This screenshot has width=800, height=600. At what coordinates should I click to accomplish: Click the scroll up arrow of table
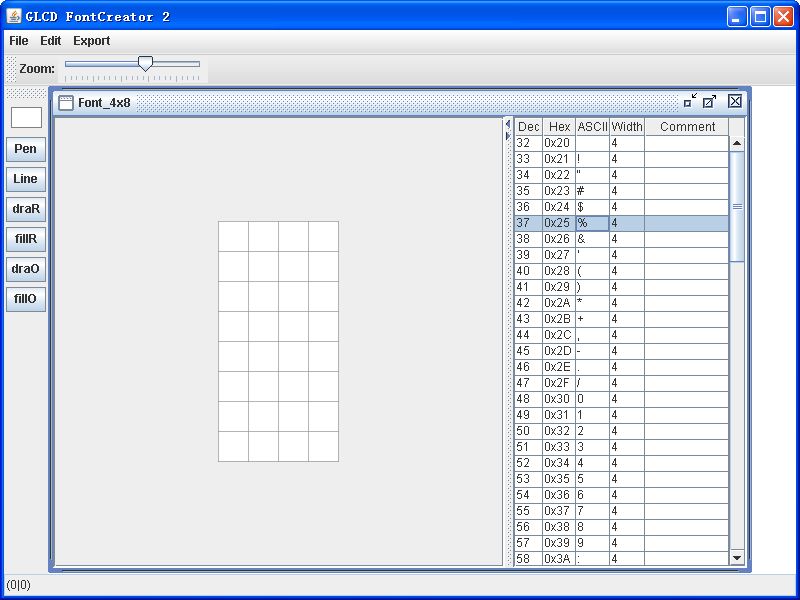[737, 143]
